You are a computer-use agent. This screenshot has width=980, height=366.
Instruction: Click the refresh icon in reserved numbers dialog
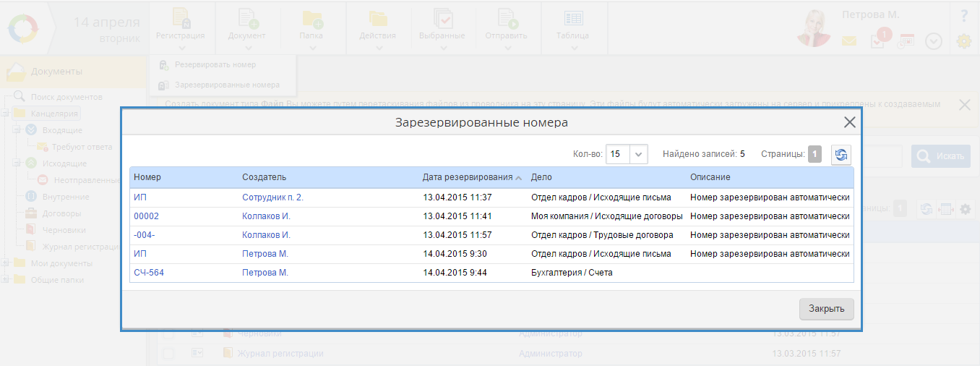coord(841,154)
